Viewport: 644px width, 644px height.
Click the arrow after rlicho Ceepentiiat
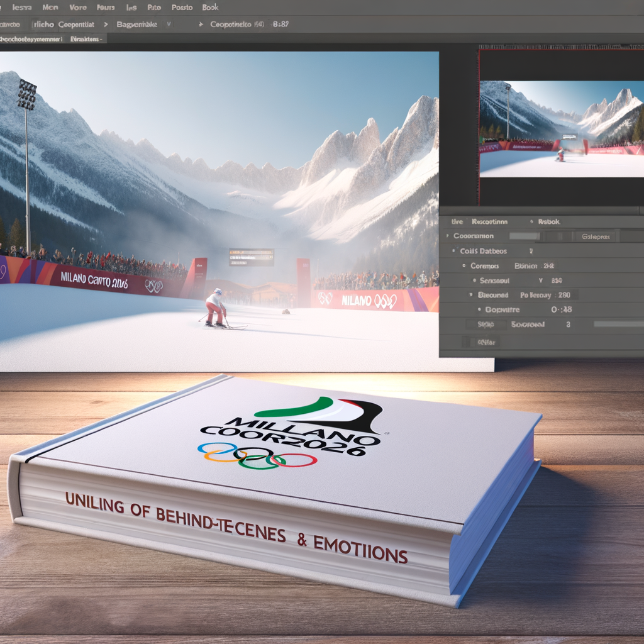tap(106, 25)
